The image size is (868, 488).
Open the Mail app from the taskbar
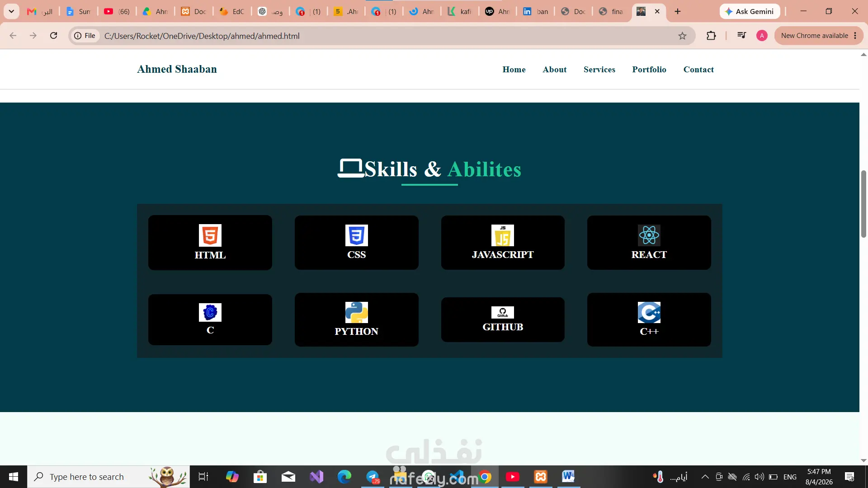click(x=288, y=477)
